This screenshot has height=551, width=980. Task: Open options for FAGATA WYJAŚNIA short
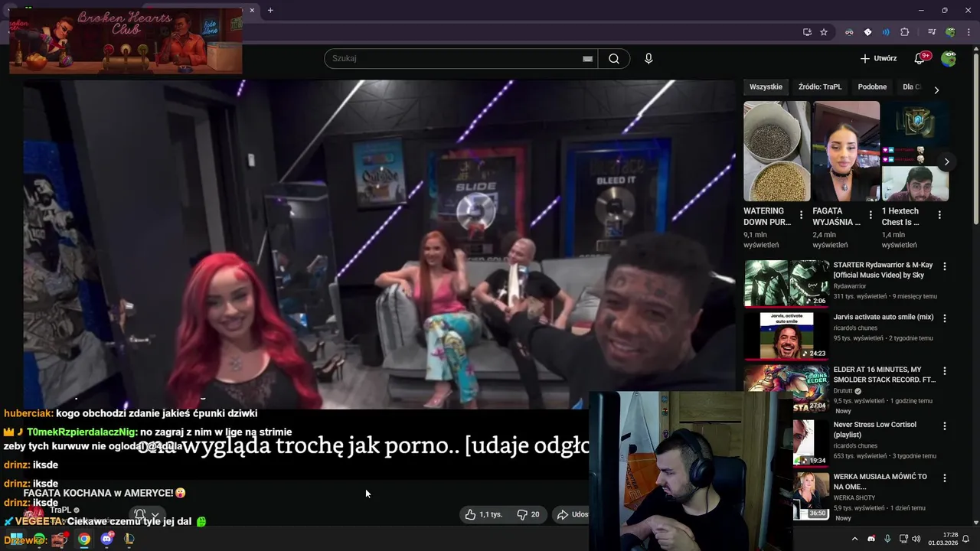[x=871, y=215]
